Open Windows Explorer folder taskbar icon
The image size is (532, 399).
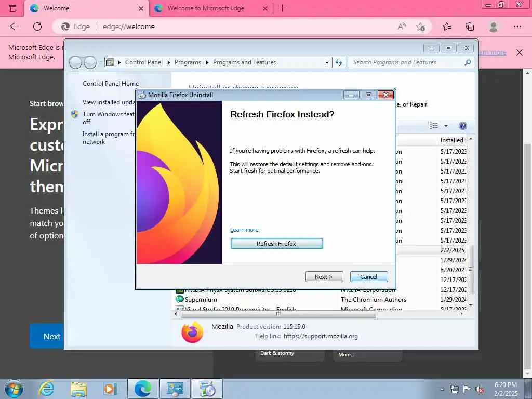[79, 389]
